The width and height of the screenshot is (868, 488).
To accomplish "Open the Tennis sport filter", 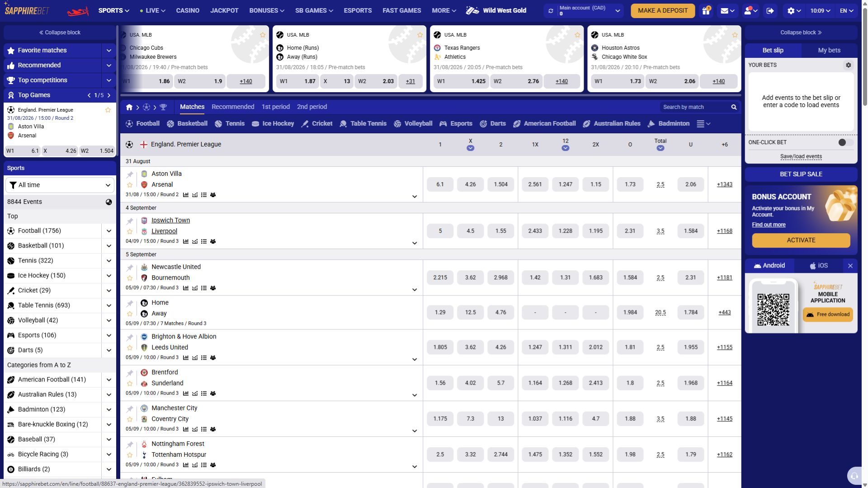I will pos(230,124).
